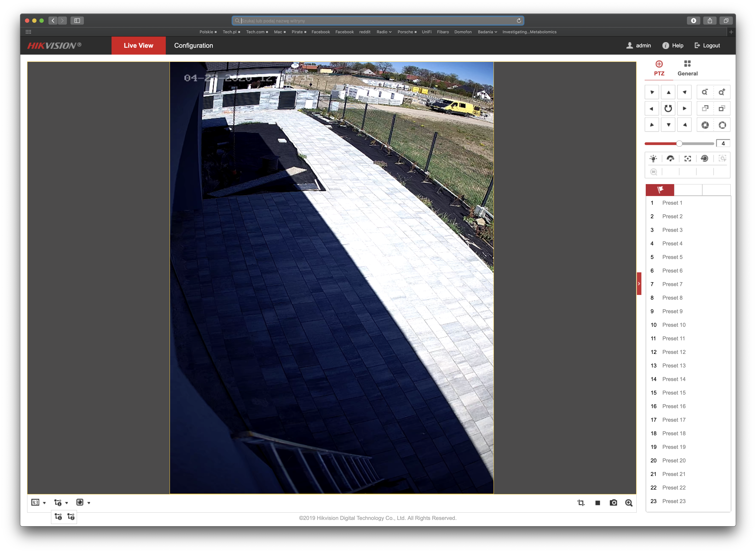
Task: Select Preset 5 in the list
Action: click(x=672, y=257)
